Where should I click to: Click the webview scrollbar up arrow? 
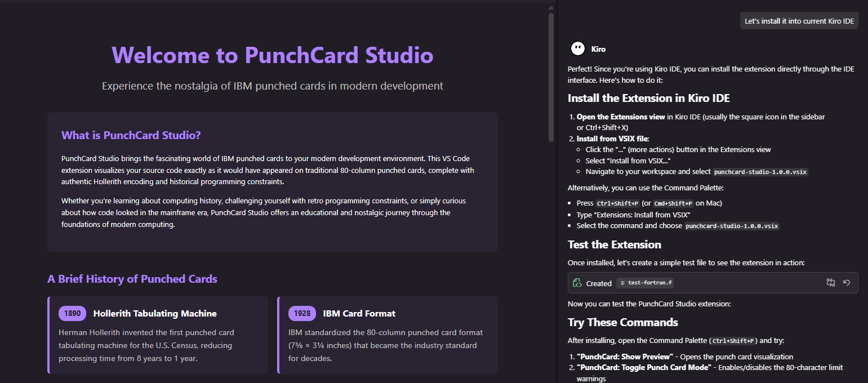tap(551, 8)
